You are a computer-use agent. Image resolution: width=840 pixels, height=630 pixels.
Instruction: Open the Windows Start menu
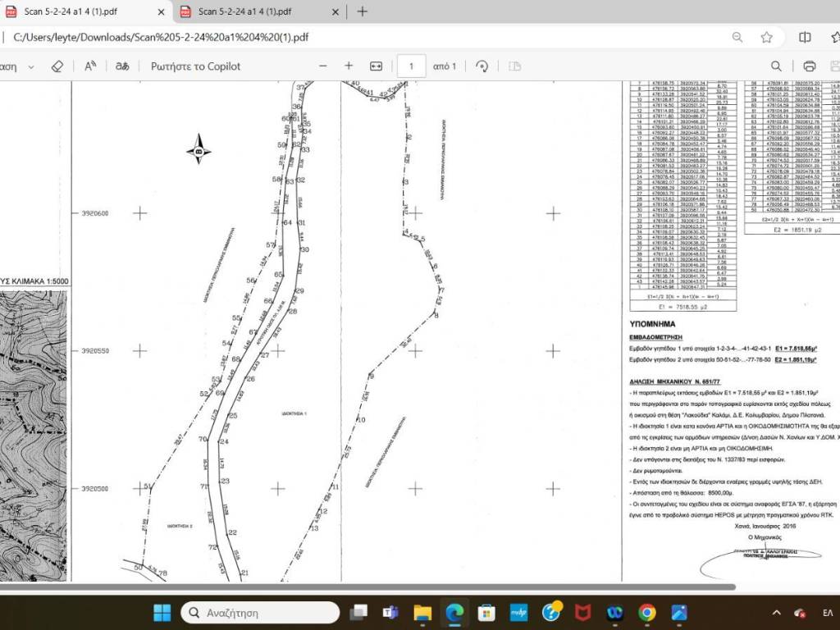162,613
